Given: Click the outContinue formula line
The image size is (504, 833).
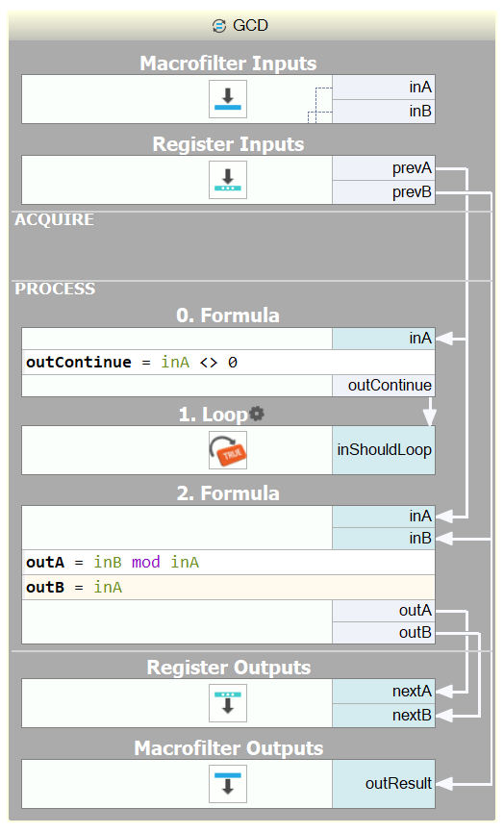Looking at the screenshot, I should point(228,363).
